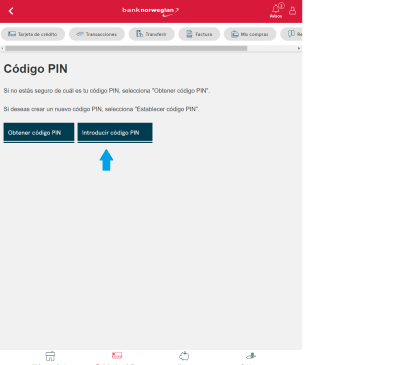The height and width of the screenshot is (365, 400).
Task: Click the Bank Norwegian logo
Action: point(151,11)
